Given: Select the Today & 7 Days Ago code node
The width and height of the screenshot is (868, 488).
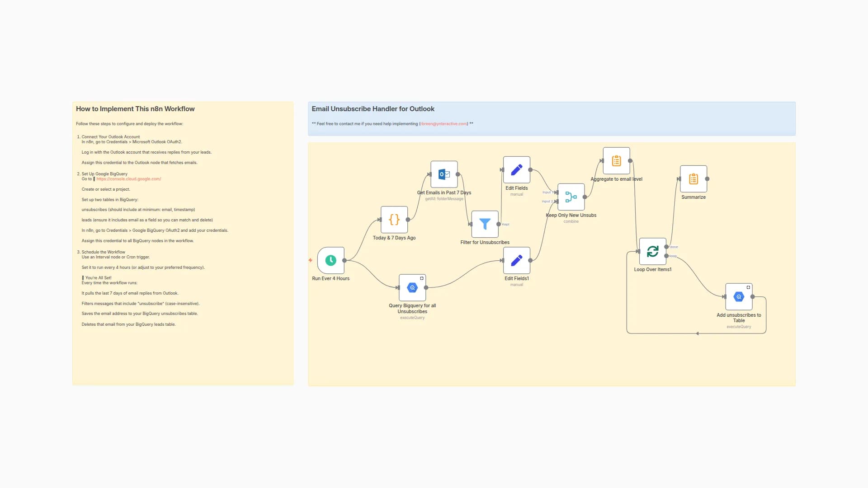Looking at the screenshot, I should click(x=394, y=220).
